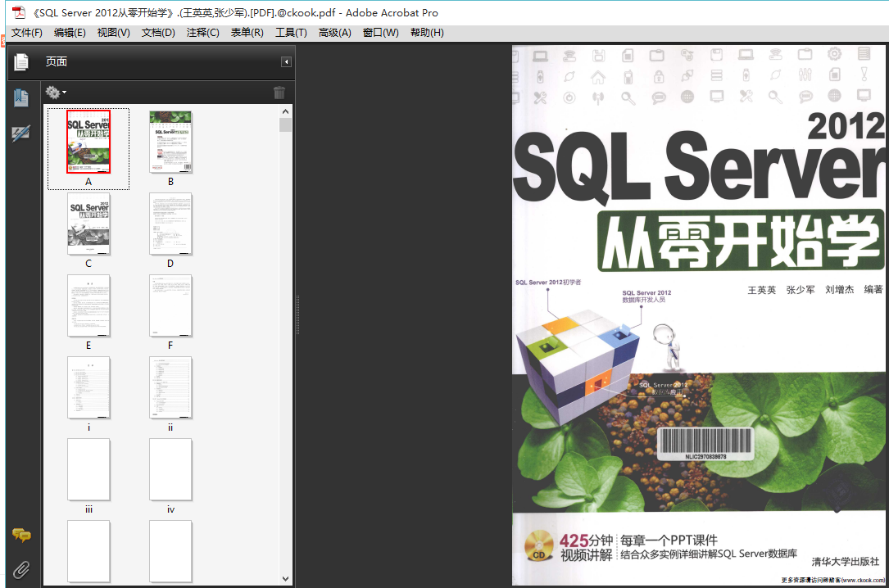Open the 文件(F) menu
The image size is (889, 588).
[27, 33]
